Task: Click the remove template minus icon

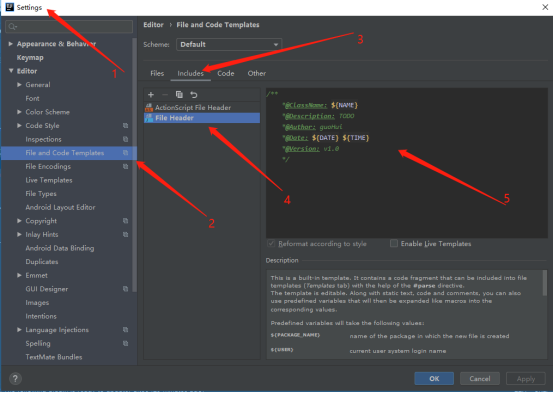Action: [x=165, y=95]
